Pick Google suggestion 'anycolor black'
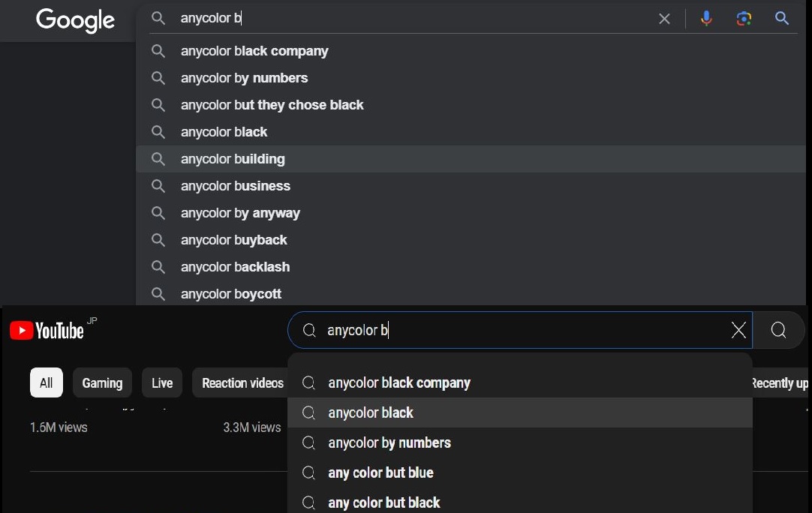 pyautogui.click(x=471, y=132)
